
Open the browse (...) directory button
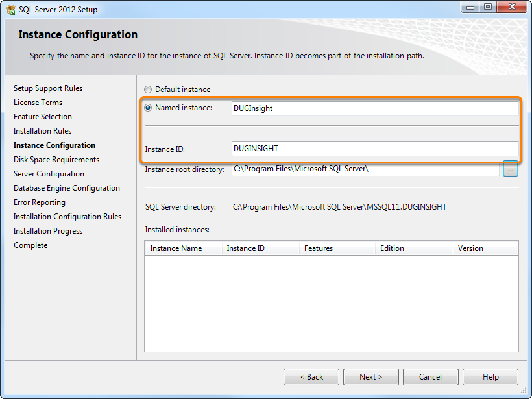coord(511,169)
